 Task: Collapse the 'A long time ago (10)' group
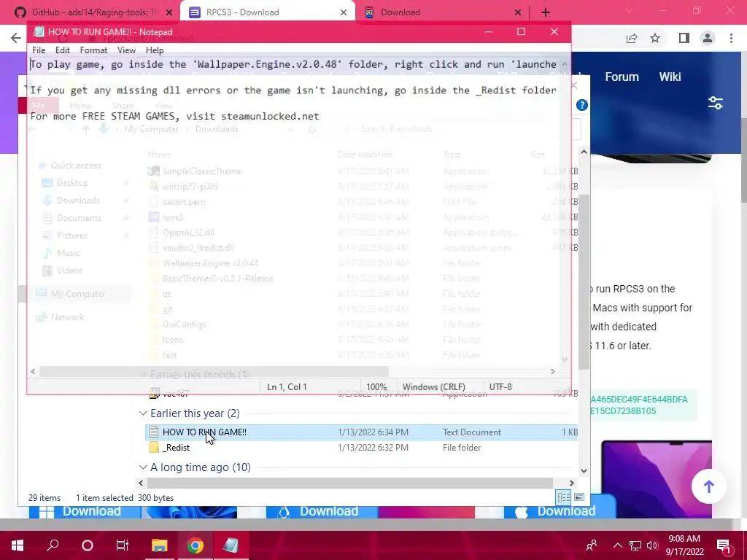pos(143,467)
